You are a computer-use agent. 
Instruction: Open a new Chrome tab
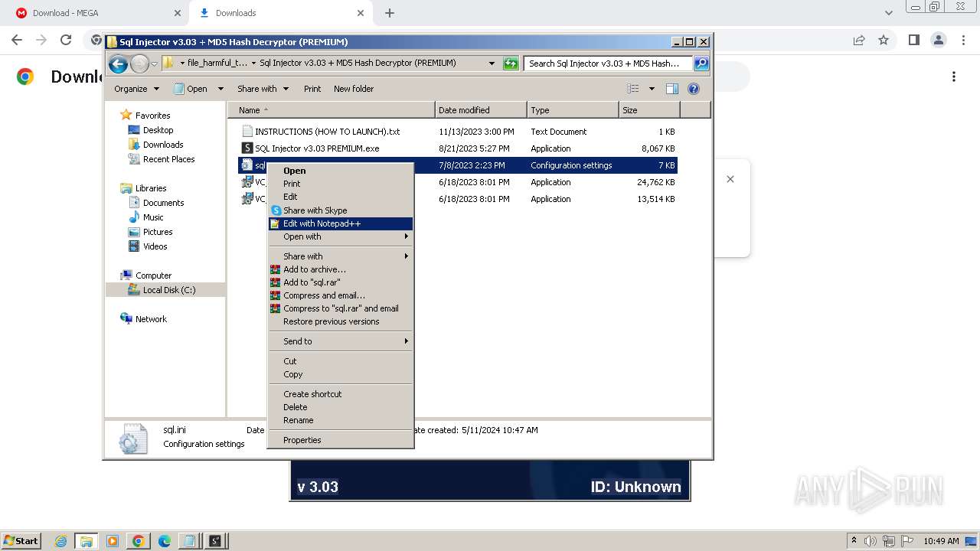pos(390,13)
